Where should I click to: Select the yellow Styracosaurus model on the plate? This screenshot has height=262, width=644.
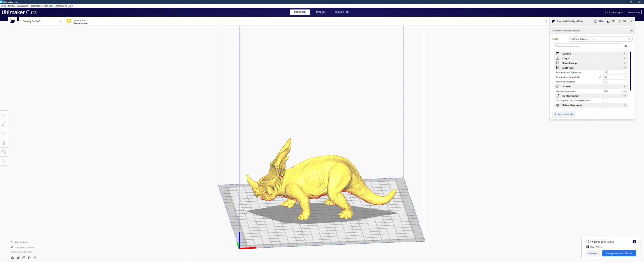[x=318, y=179]
